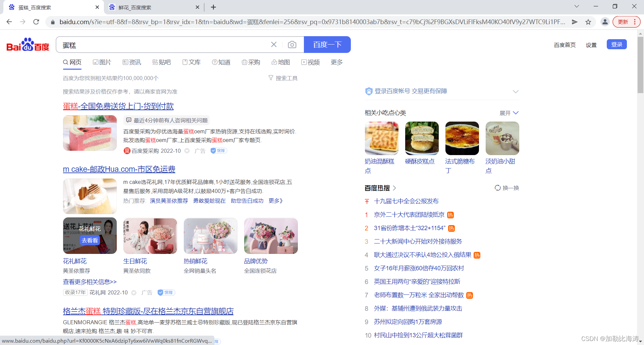The image size is (644, 345).
Task: Open the Chrome profile avatar icon
Action: 605,22
